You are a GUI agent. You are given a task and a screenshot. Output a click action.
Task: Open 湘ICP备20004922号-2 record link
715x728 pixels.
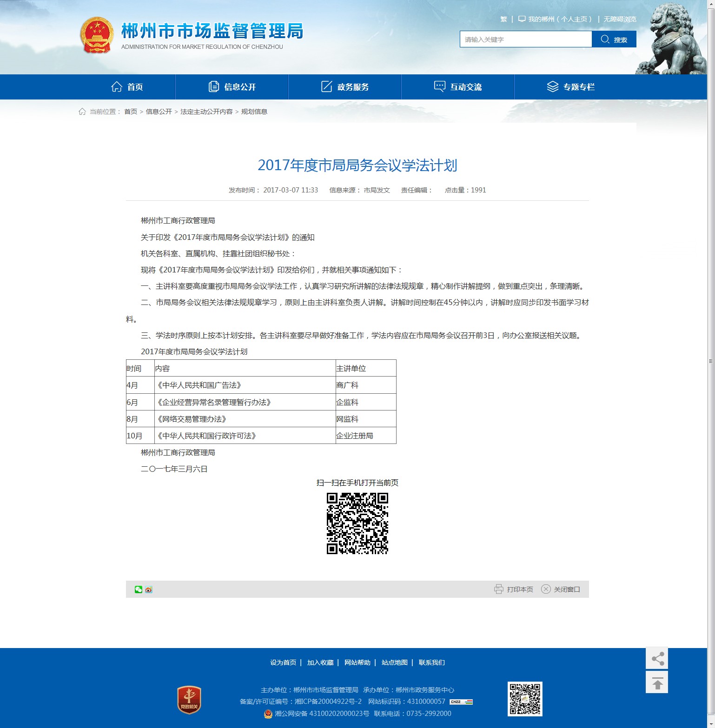(328, 702)
